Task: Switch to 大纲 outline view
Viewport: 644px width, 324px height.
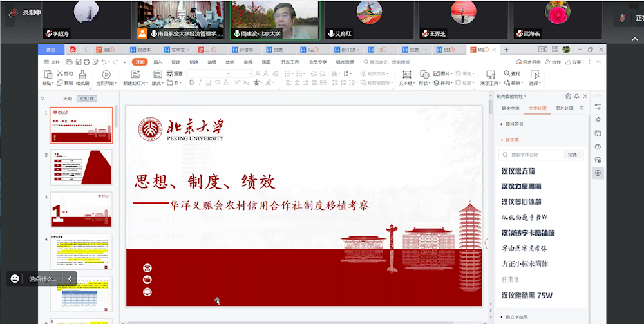Action: (x=68, y=99)
